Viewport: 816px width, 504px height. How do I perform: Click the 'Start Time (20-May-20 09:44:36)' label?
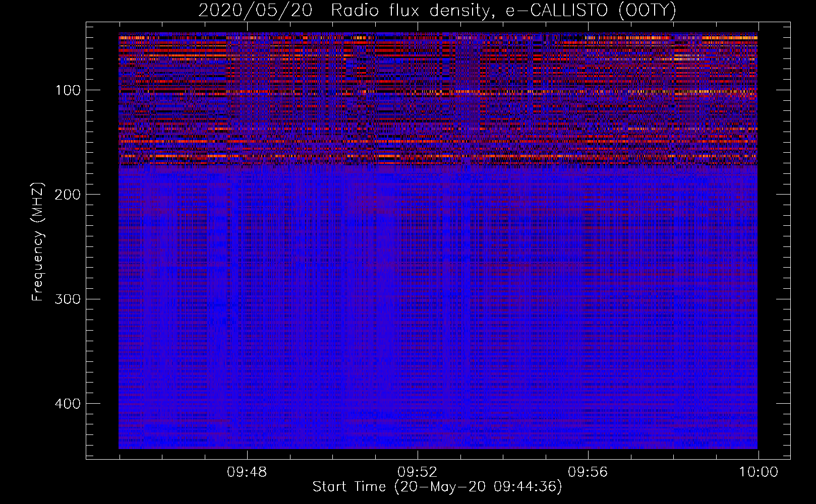coord(437,487)
